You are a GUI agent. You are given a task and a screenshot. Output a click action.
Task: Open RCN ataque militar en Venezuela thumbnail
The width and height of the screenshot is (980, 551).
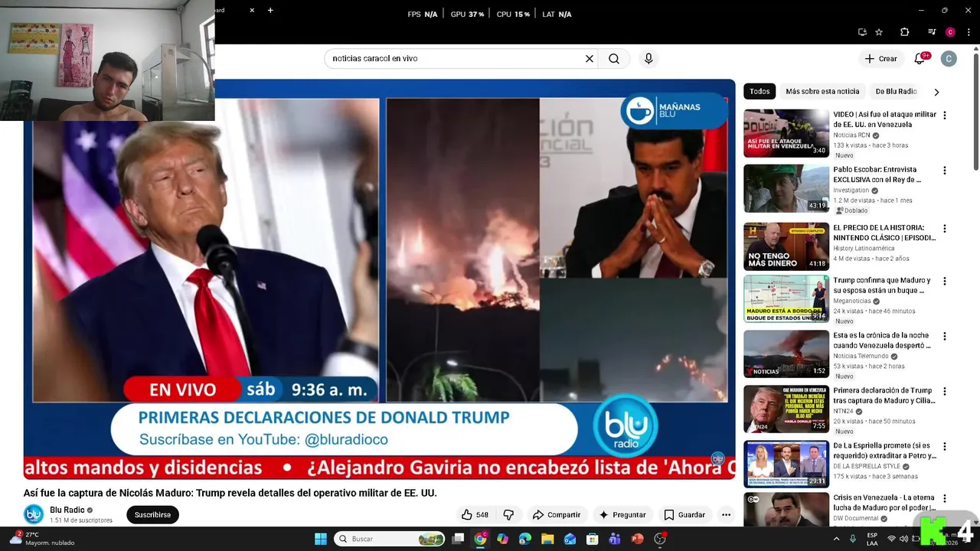(x=786, y=133)
